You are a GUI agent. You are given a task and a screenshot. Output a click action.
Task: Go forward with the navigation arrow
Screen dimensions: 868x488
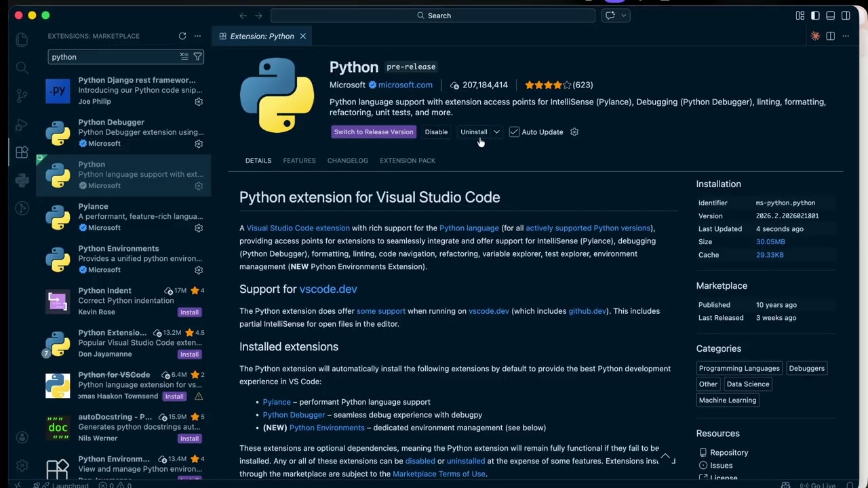click(258, 16)
